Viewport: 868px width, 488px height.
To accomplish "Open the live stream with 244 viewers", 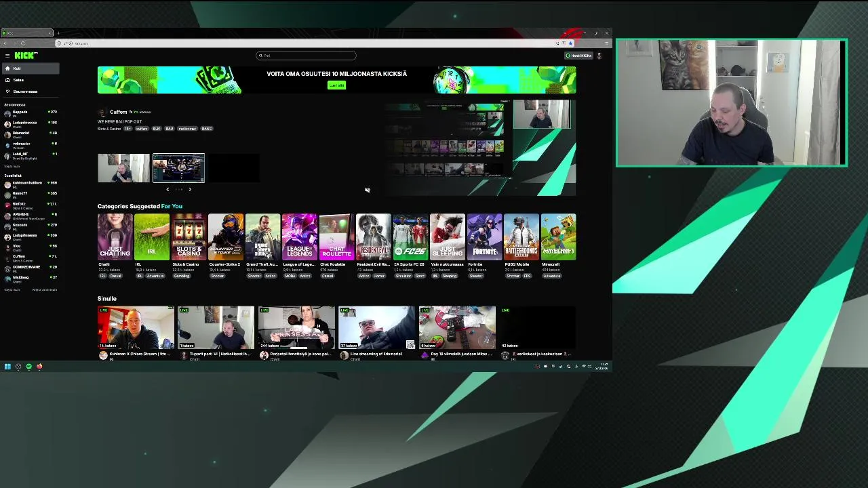I will (296, 328).
